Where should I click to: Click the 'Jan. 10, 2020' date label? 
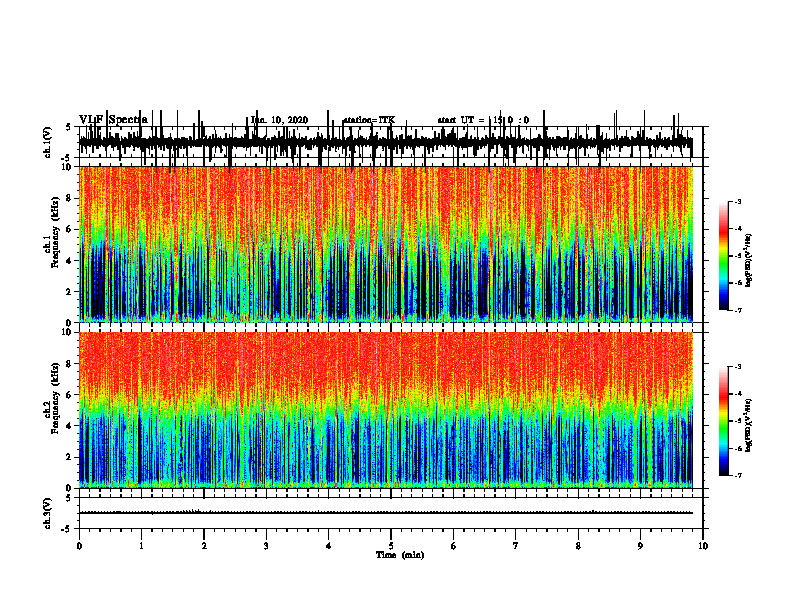[x=279, y=120]
